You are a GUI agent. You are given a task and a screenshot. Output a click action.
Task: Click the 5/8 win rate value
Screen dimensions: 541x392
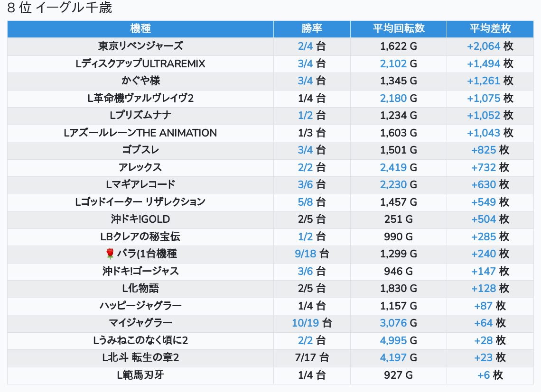pyautogui.click(x=305, y=202)
